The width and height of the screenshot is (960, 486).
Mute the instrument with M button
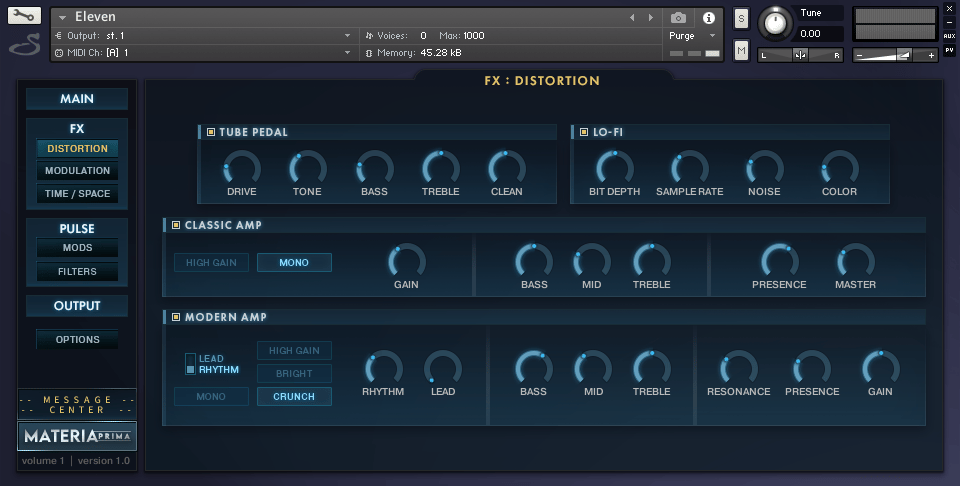741,50
